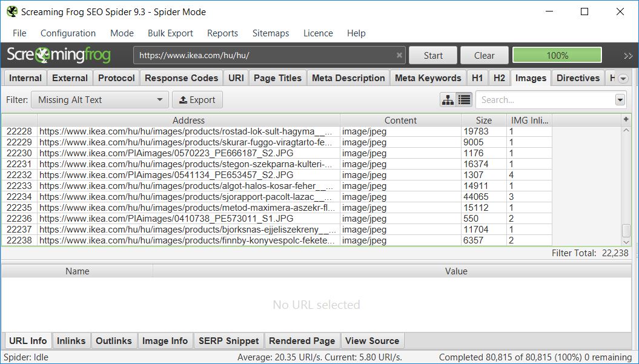639x364 pixels.
Task: Open the tab overflow dropdown arrow
Action: coord(623,79)
